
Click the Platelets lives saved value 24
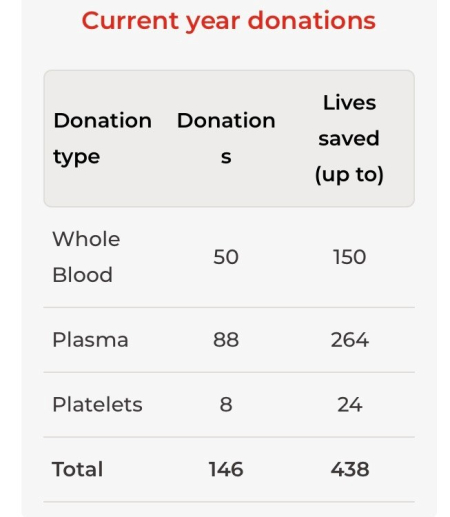[350, 405]
